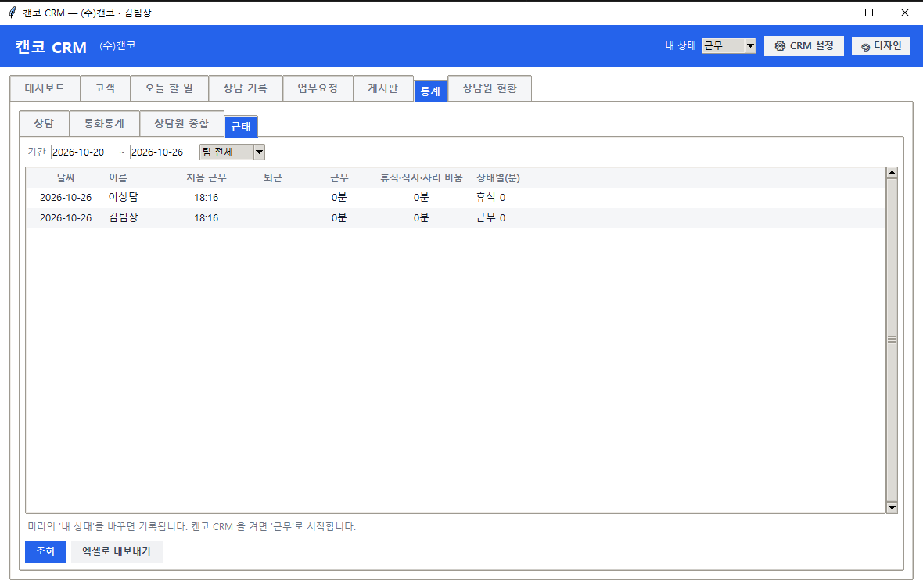Select the 상담원 현황 tab

[x=490, y=88]
